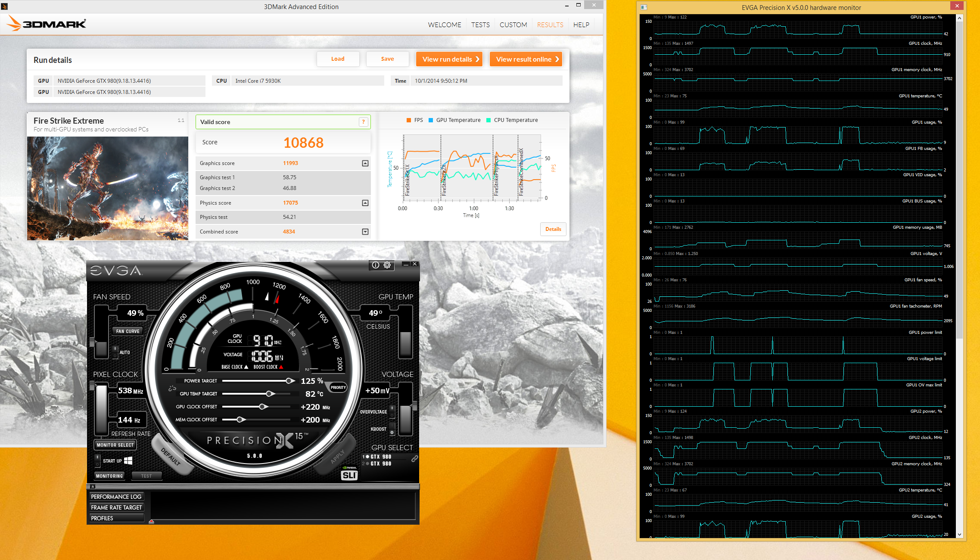Toggle the KBOOST switch
This screenshot has width=980, height=560.
tap(392, 429)
